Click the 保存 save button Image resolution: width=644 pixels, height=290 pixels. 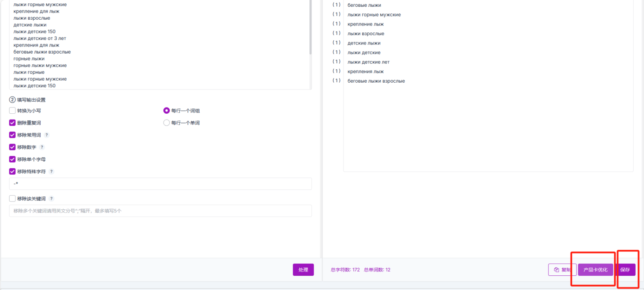625,270
